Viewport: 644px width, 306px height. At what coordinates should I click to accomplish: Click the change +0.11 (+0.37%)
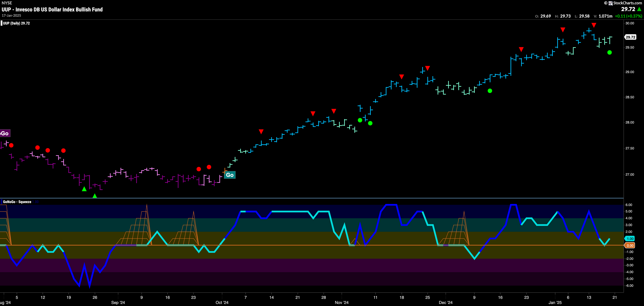628,16
